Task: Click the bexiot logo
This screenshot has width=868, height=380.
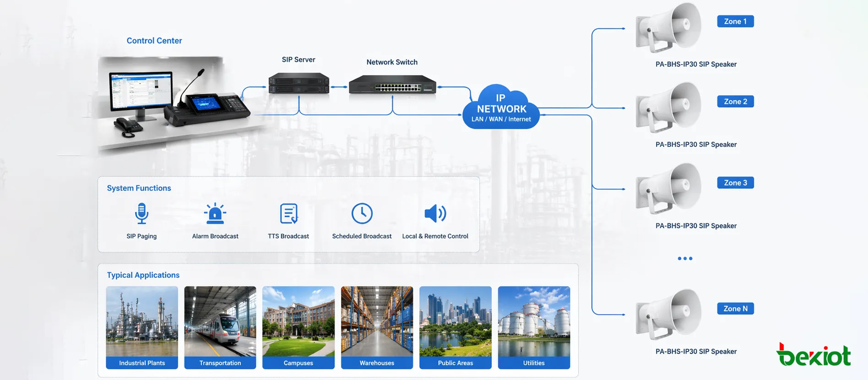Action: [x=814, y=356]
